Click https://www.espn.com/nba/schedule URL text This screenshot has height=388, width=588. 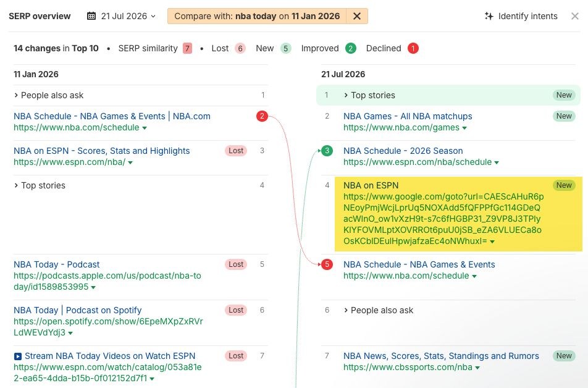coord(418,162)
